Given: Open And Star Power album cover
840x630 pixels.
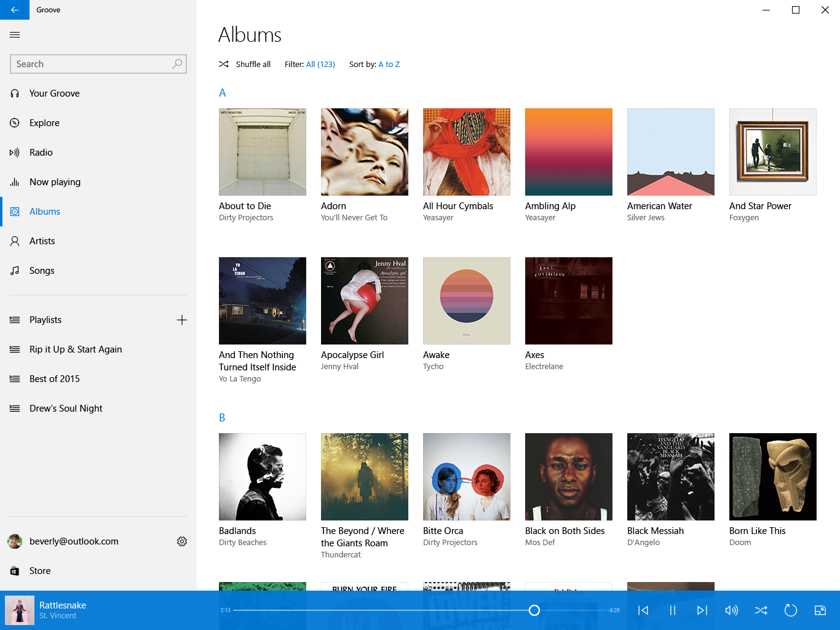Looking at the screenshot, I should pyautogui.click(x=773, y=152).
